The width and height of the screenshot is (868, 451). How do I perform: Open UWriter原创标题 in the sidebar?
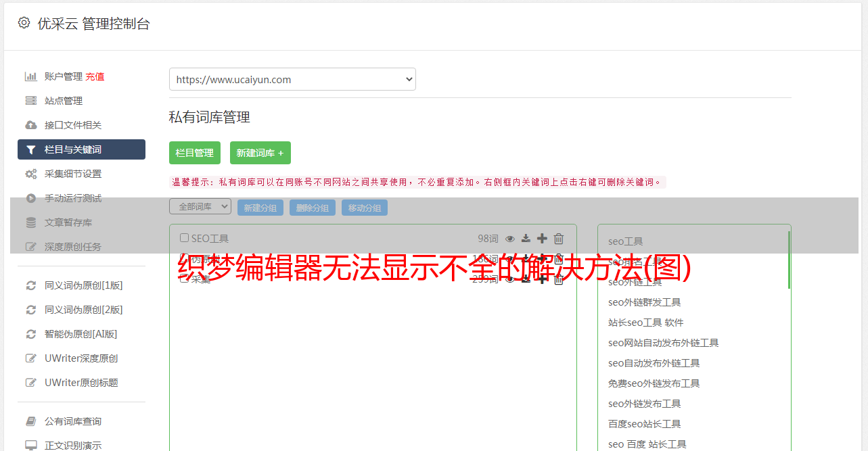(81, 383)
